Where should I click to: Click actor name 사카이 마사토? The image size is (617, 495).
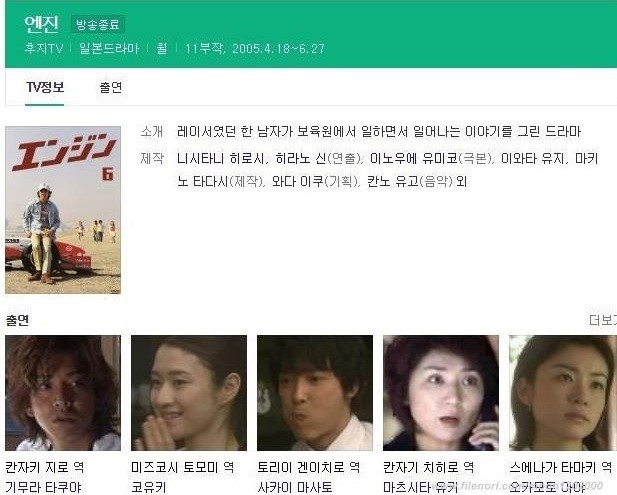295,488
